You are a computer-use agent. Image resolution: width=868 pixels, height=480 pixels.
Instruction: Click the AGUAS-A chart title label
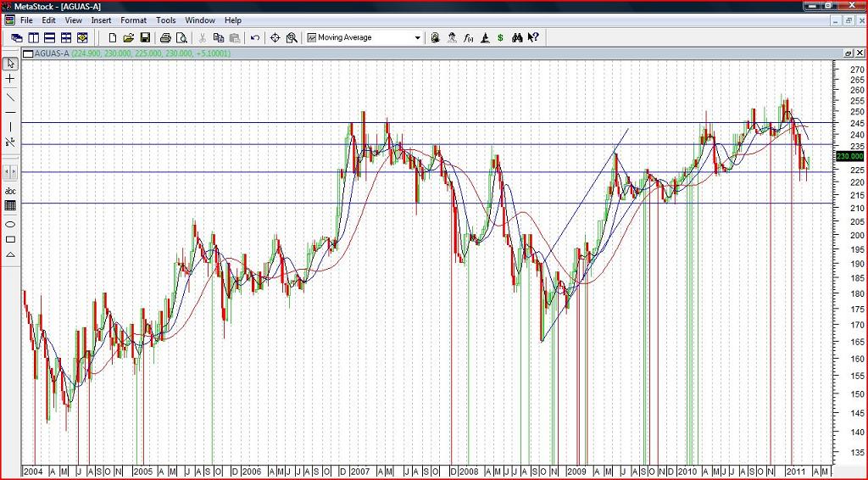coord(52,53)
